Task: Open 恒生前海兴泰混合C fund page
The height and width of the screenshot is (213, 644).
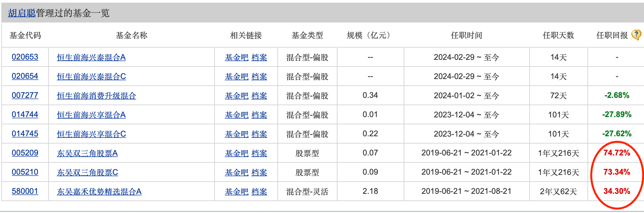Action: [x=91, y=76]
